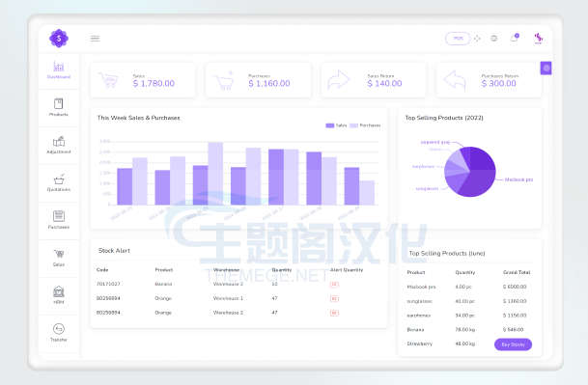
Task: Click the Code column header
Action: (102, 269)
